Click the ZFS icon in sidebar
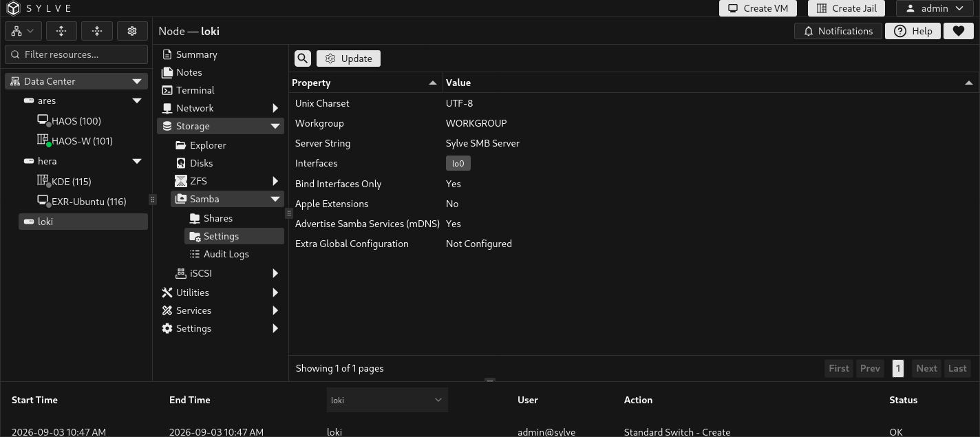The width and height of the screenshot is (980, 437). [181, 181]
